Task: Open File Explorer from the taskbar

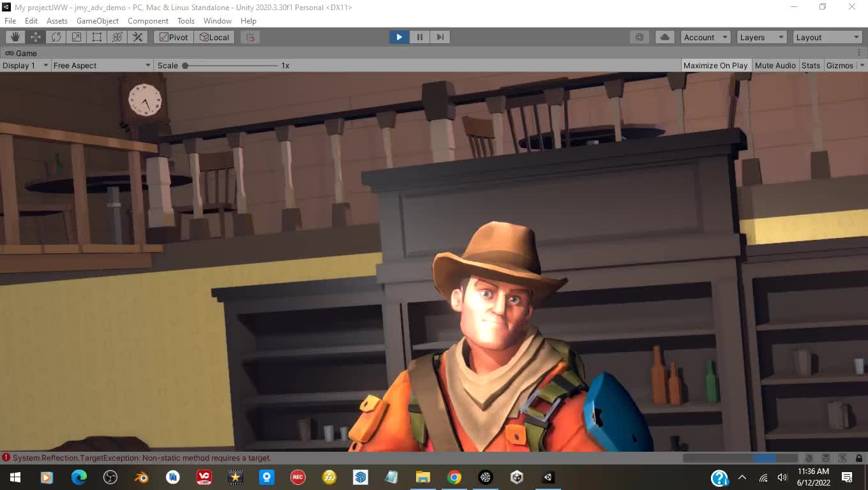Action: (x=423, y=477)
